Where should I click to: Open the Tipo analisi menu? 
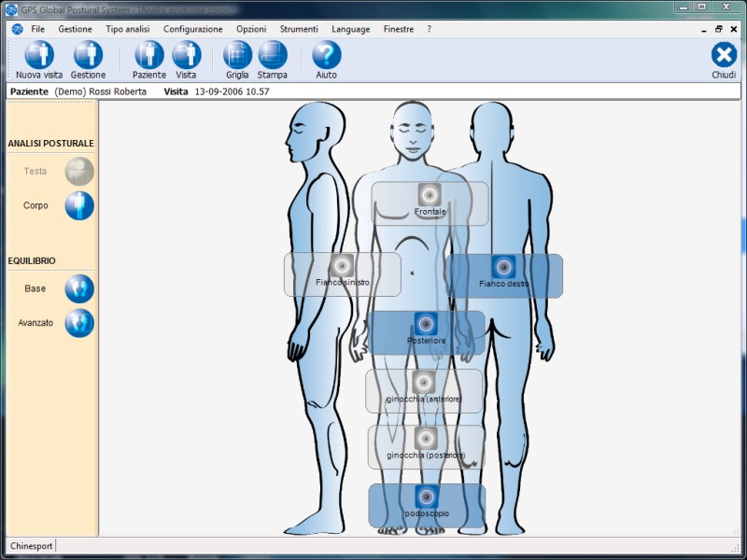click(127, 29)
